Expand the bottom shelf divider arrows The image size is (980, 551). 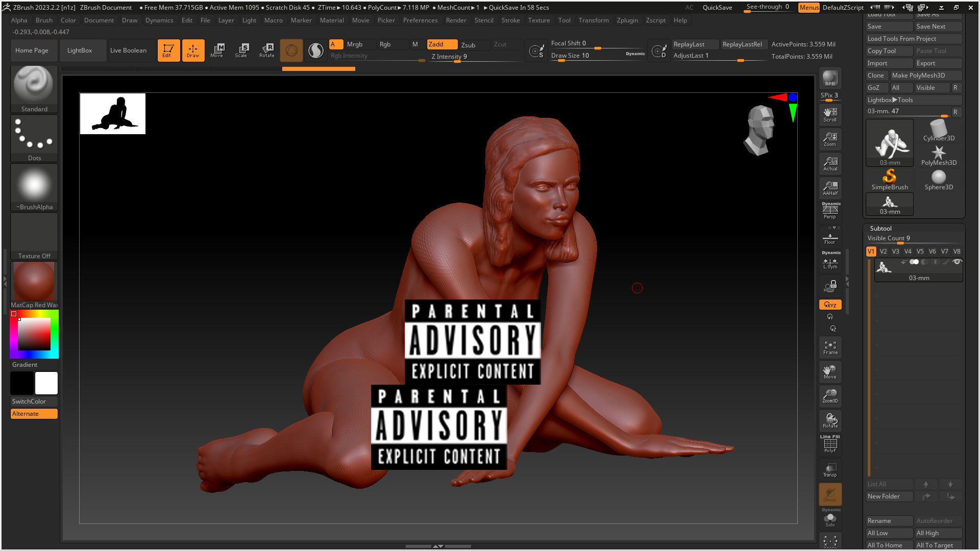coord(438,546)
